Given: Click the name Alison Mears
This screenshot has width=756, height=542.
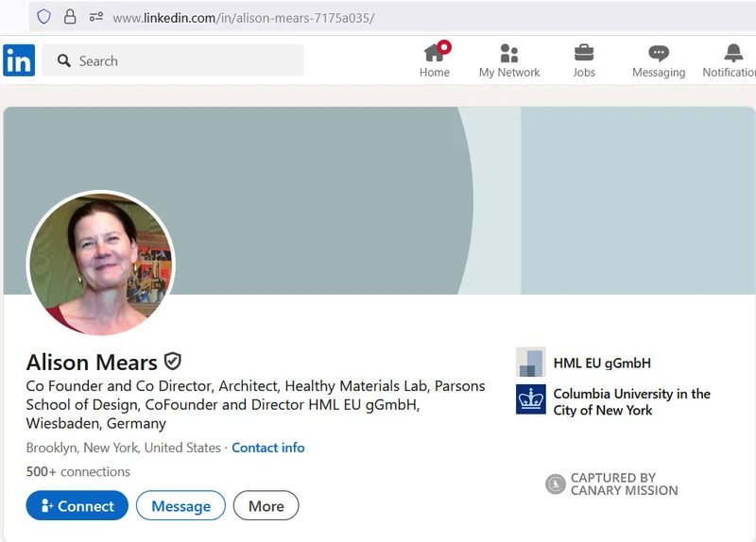Looking at the screenshot, I should (92, 363).
